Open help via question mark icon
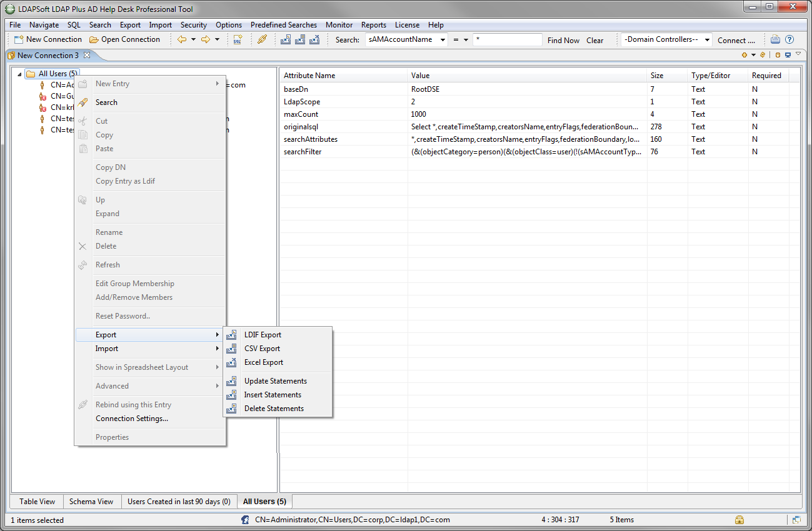The height and width of the screenshot is (531, 812). click(x=789, y=39)
